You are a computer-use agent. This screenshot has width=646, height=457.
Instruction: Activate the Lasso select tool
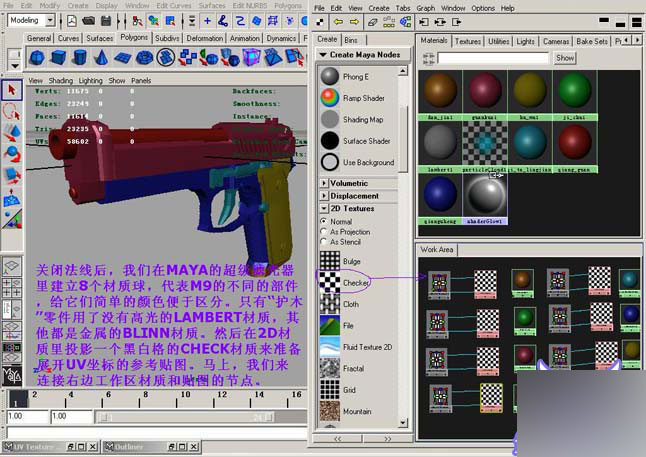point(12,112)
